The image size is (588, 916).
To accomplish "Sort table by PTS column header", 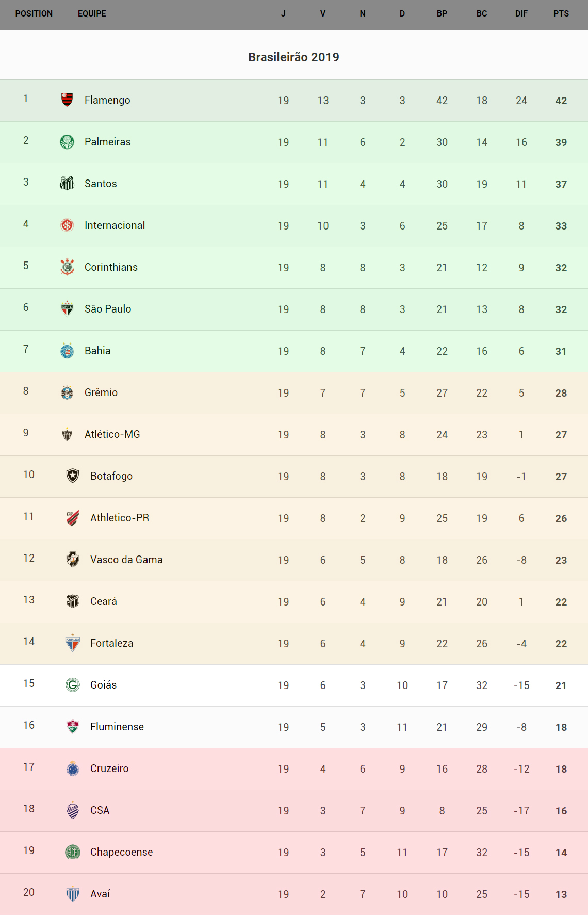I will 561,14.
